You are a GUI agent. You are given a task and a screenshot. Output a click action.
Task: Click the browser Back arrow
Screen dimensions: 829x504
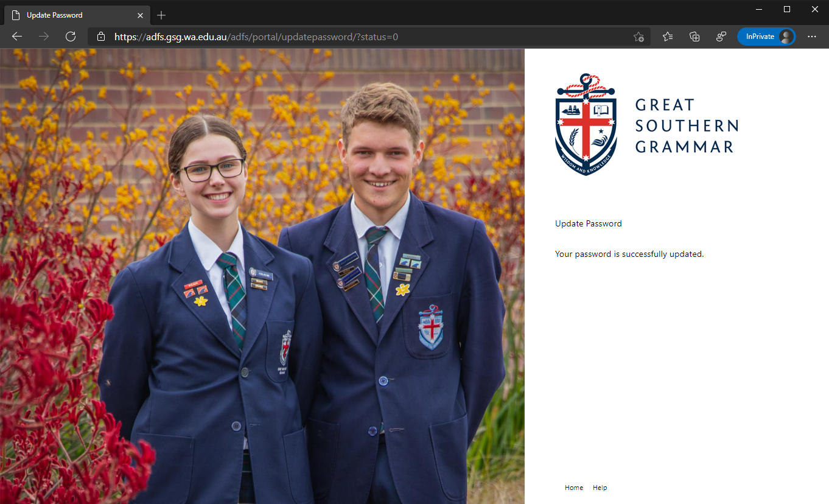click(x=17, y=37)
